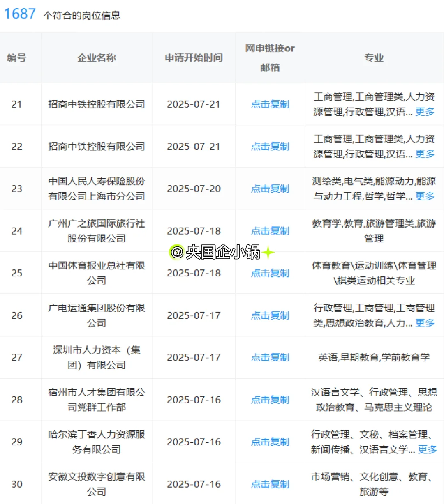
Task: Select the 1687 result count number
Action: pos(20,14)
